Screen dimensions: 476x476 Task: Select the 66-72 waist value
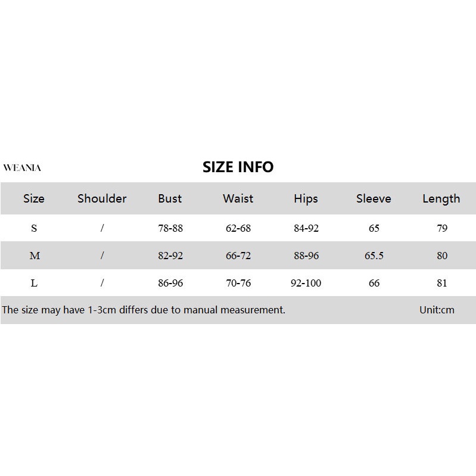tap(238, 256)
